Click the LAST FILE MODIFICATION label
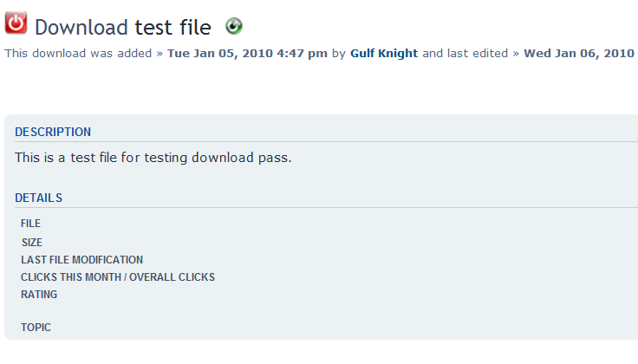This screenshot has height=364, width=638. coord(81,260)
